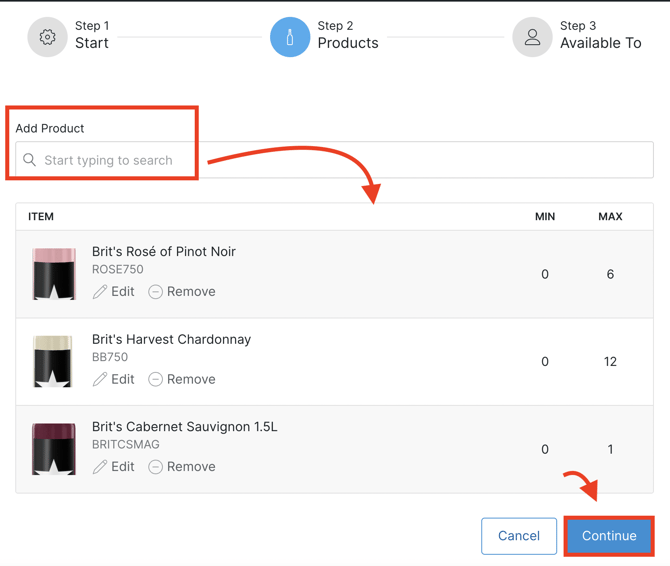Click the Harvest Chardonnay bottle thumbnail
This screenshot has height=566, width=670.
(54, 361)
